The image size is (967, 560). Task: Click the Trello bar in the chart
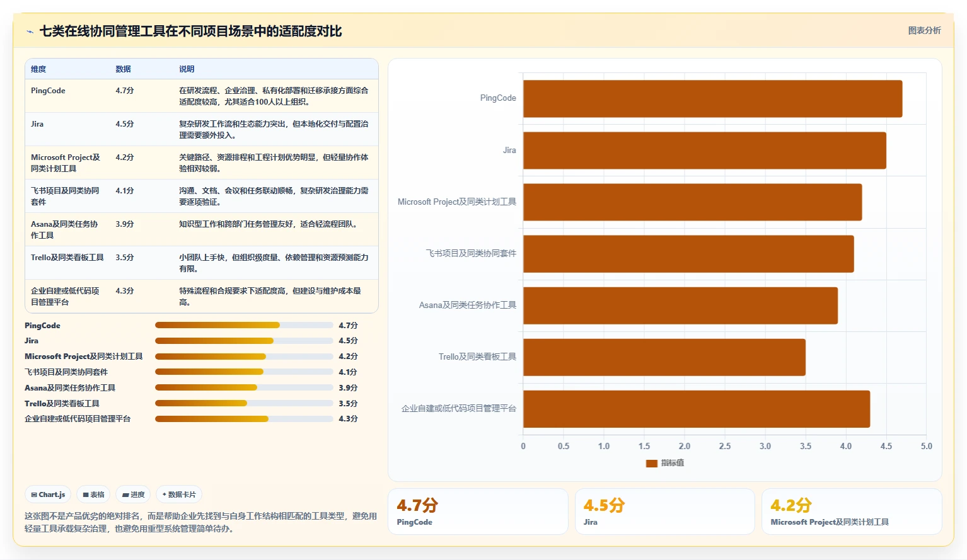point(664,357)
